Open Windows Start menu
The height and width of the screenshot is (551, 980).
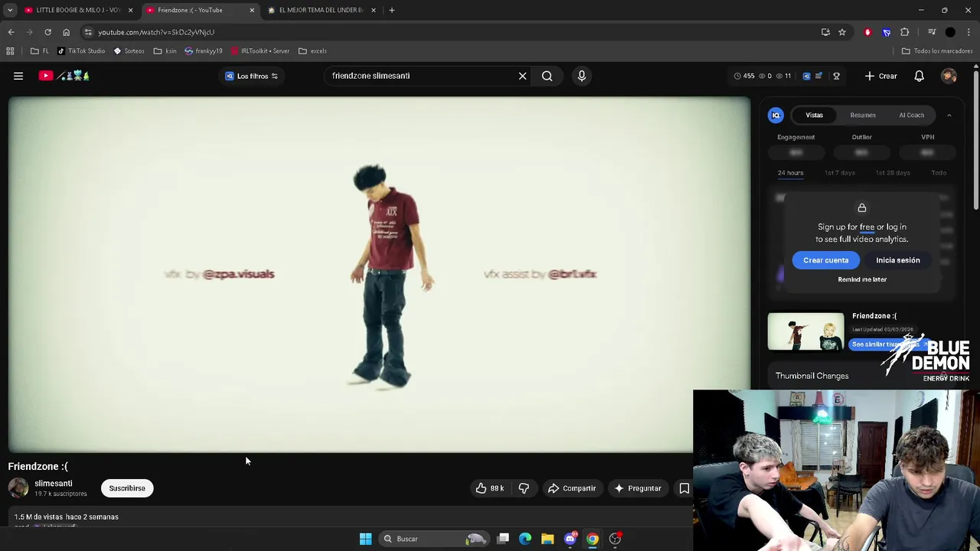pyautogui.click(x=365, y=539)
